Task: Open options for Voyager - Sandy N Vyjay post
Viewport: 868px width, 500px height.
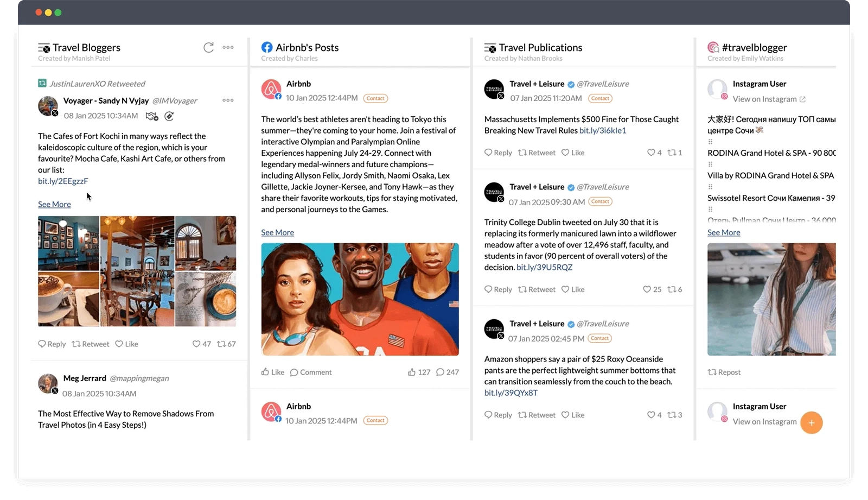Action: (228, 100)
